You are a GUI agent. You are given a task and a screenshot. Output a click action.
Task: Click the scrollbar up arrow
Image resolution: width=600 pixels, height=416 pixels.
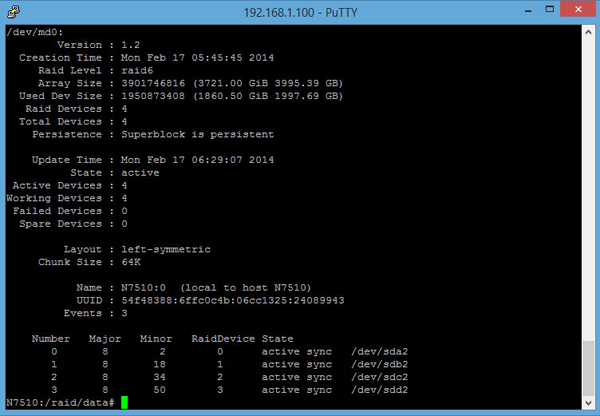coord(588,33)
